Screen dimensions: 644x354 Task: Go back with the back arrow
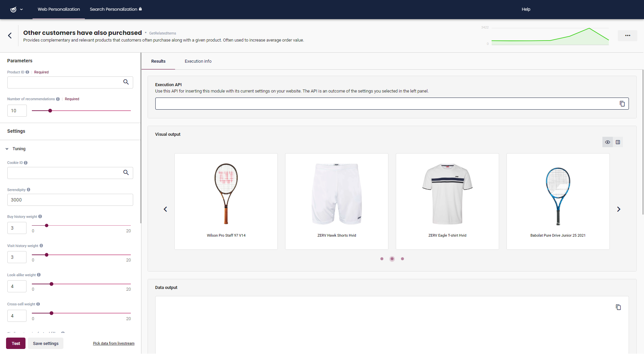pos(10,36)
